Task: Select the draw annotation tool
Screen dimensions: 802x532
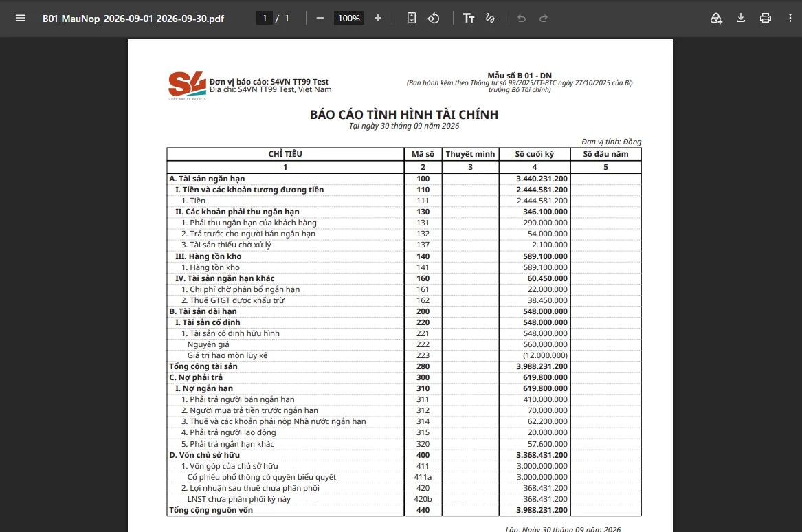Action: click(x=491, y=19)
